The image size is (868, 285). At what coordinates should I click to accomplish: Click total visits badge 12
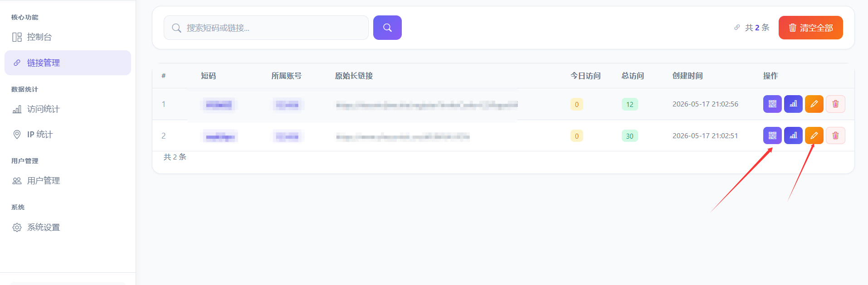(630, 104)
